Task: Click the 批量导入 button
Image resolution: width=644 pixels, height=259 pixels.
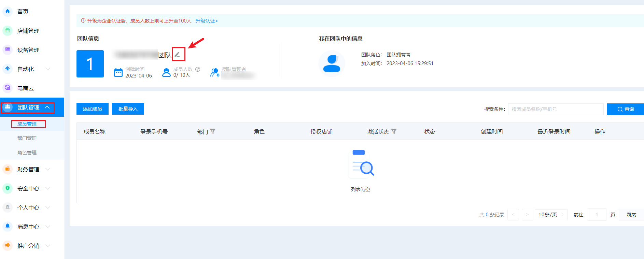Action: tap(128, 109)
